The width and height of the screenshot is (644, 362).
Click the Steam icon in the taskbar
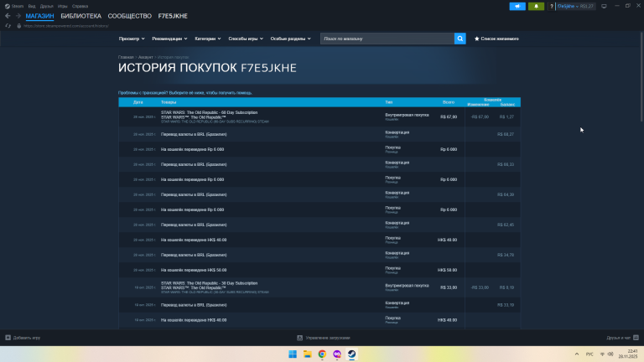coord(351,354)
